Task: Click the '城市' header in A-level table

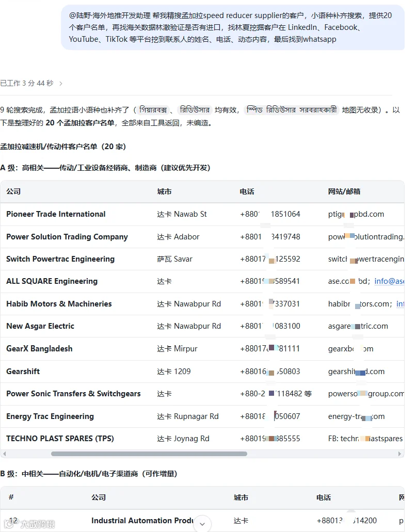Action: (x=164, y=191)
